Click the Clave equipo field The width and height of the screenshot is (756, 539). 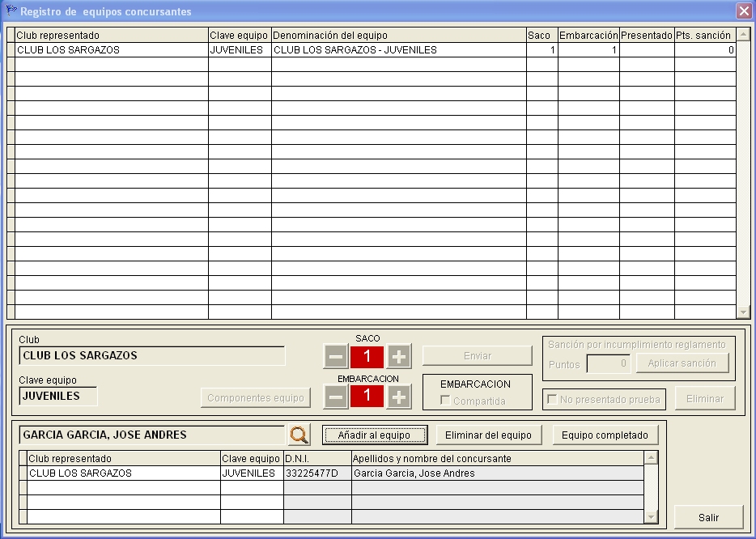[x=58, y=397]
